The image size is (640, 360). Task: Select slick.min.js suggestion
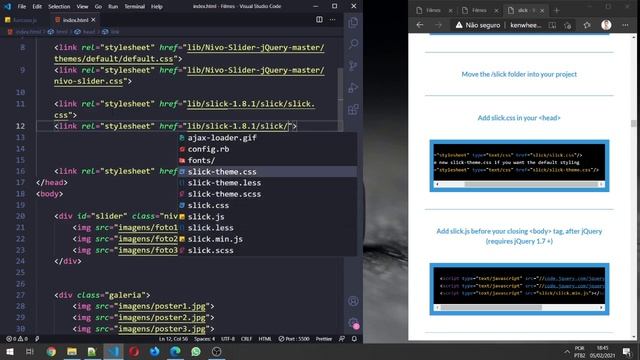tap(267, 239)
